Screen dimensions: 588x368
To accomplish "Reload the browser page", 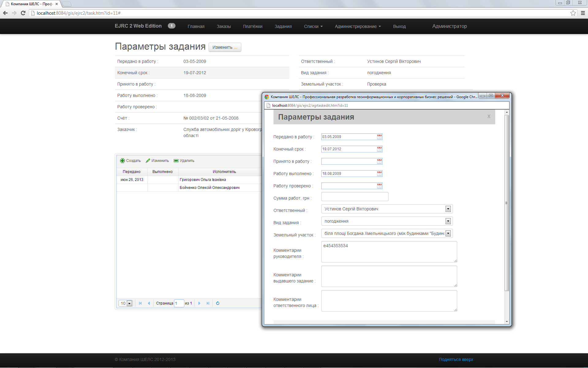I will (23, 13).
